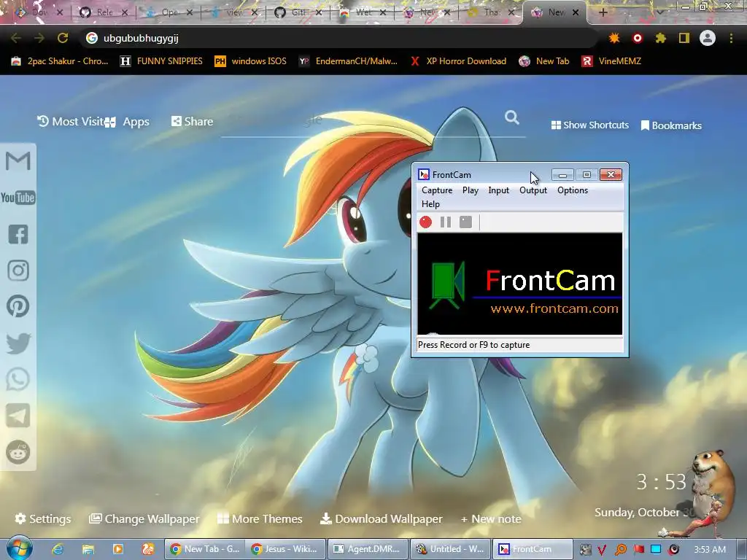Open WhatsApp from the sidebar

click(x=18, y=379)
